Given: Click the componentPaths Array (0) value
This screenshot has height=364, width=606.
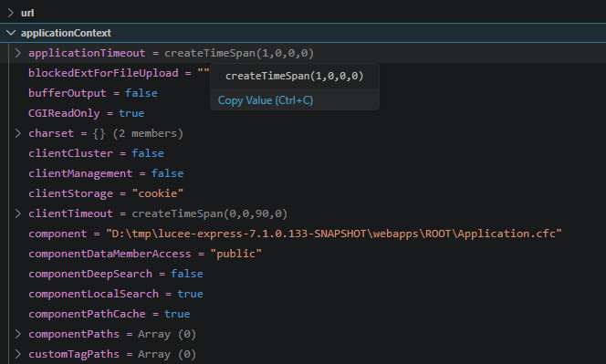Looking at the screenshot, I should [167, 334].
